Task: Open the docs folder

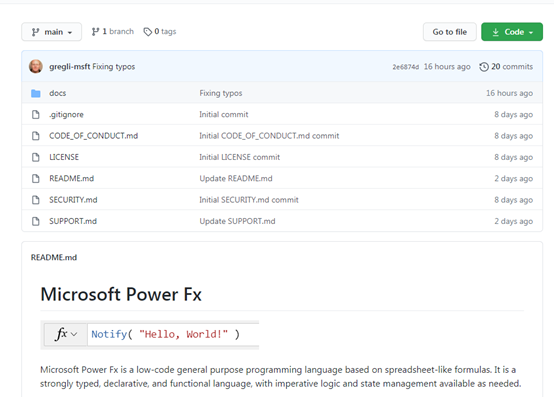Action: [x=58, y=93]
